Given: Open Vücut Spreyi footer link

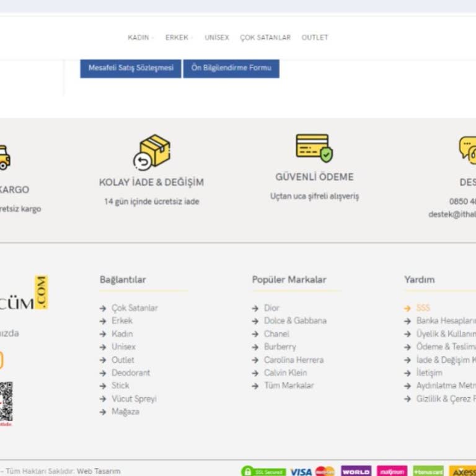Looking at the screenshot, I should (134, 399).
